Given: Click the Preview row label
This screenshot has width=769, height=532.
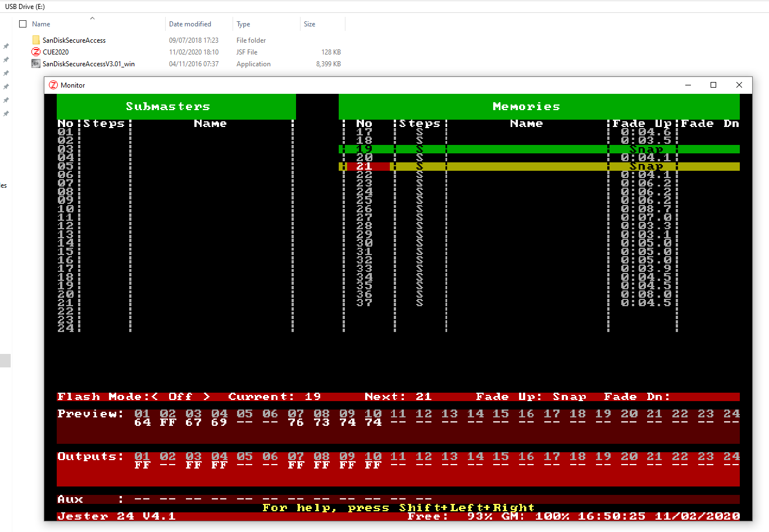Looking at the screenshot, I should click(90, 414).
